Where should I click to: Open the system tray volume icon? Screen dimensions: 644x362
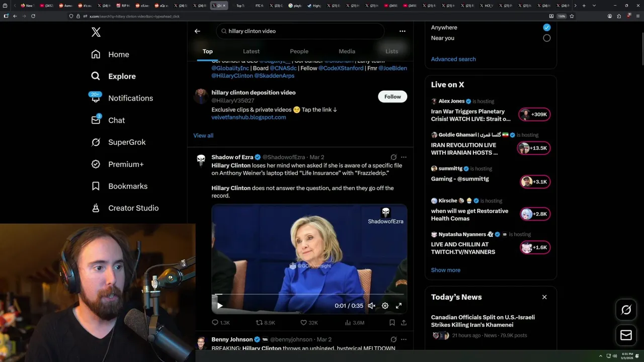pos(614,356)
